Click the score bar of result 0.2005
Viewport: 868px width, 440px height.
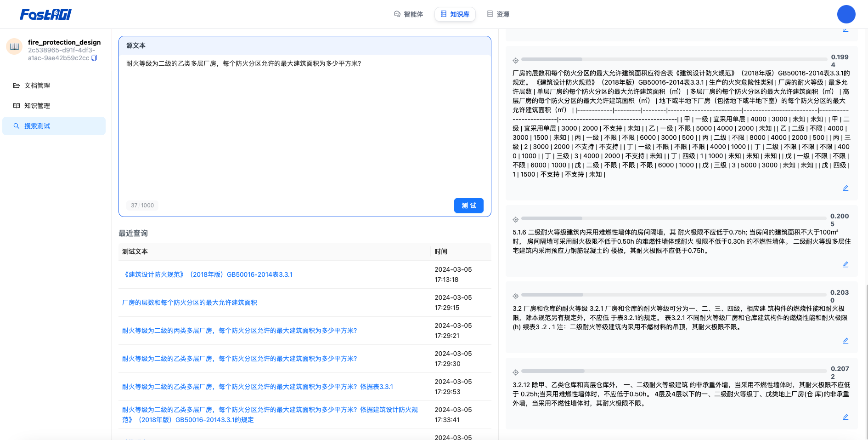pos(674,218)
